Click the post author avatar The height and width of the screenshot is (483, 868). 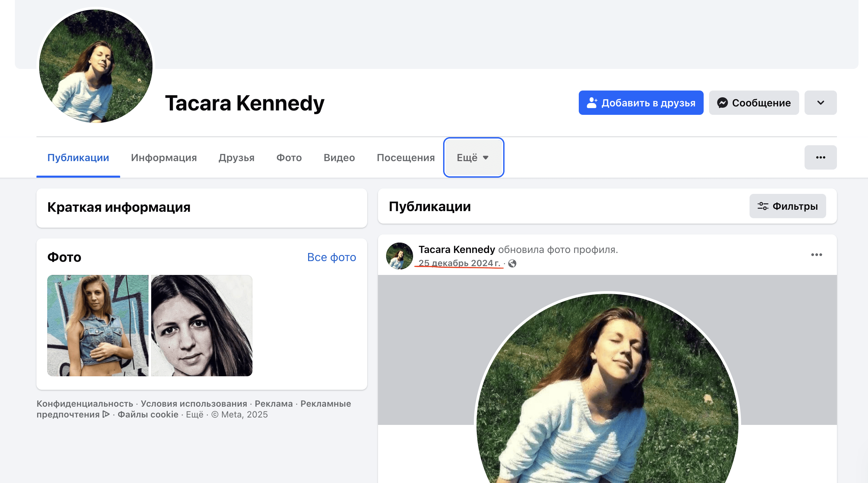tap(400, 256)
